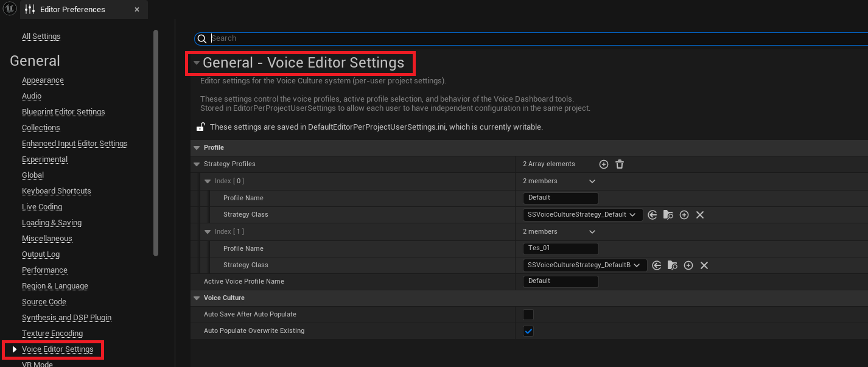Click the All Settings link
Image resolution: width=868 pixels, height=367 pixels.
click(x=41, y=37)
